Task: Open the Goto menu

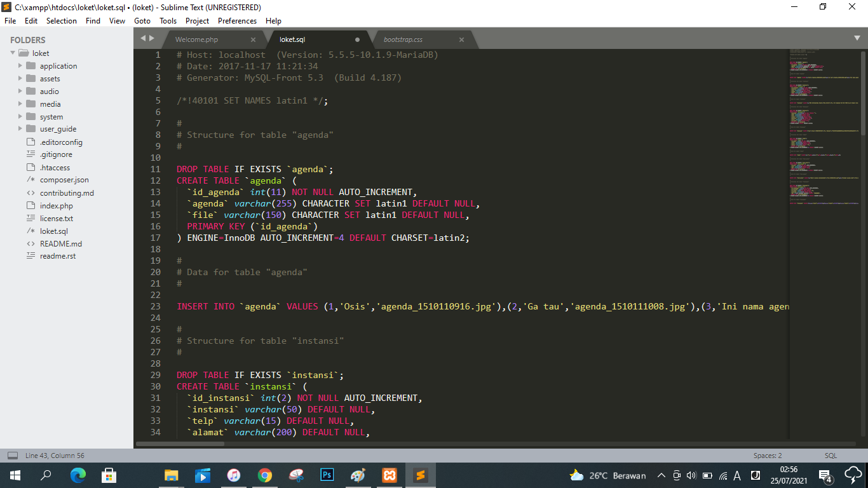Action: point(142,21)
